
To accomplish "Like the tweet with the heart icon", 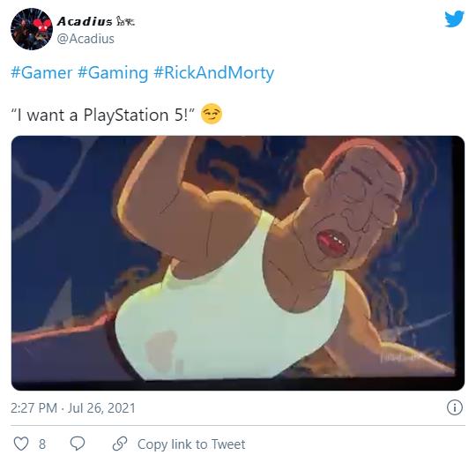I will (21, 444).
